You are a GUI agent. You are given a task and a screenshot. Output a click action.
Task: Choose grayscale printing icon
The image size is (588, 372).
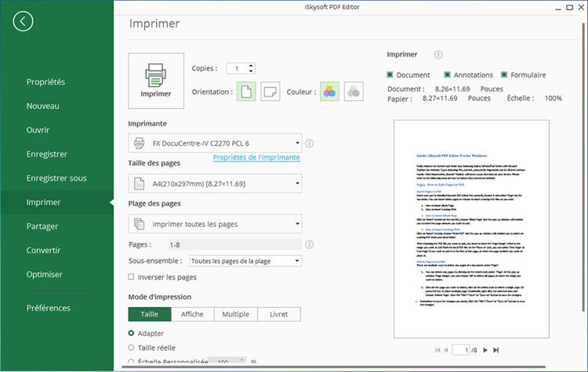pos(354,92)
